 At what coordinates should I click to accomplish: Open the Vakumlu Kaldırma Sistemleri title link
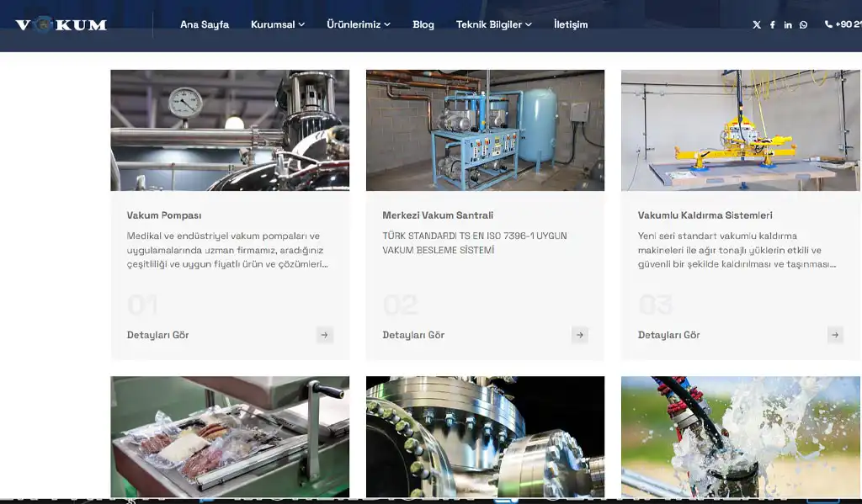click(705, 215)
